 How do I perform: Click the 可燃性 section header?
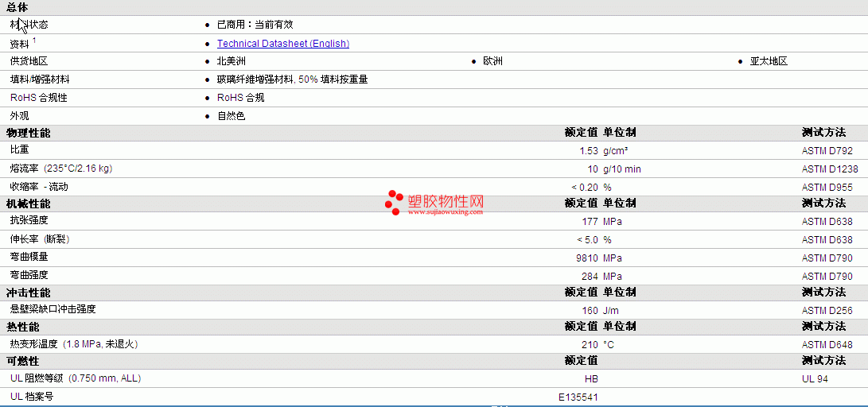23,361
